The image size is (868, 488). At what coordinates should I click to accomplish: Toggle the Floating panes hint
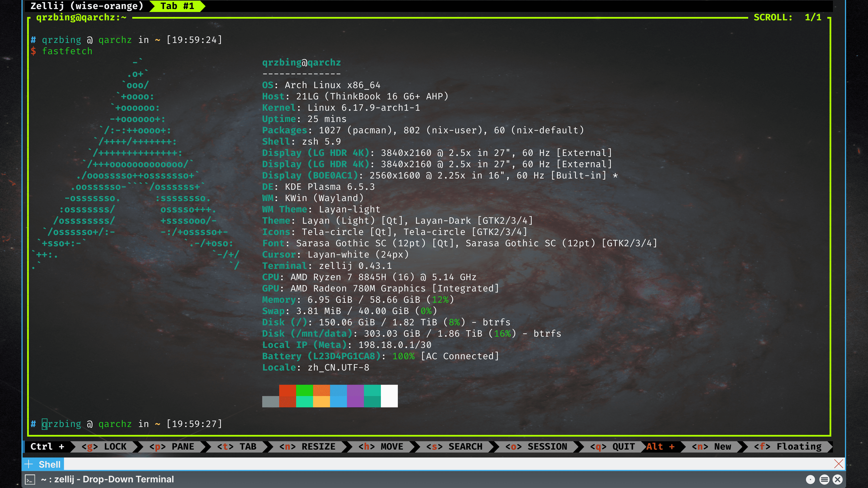[x=788, y=447]
